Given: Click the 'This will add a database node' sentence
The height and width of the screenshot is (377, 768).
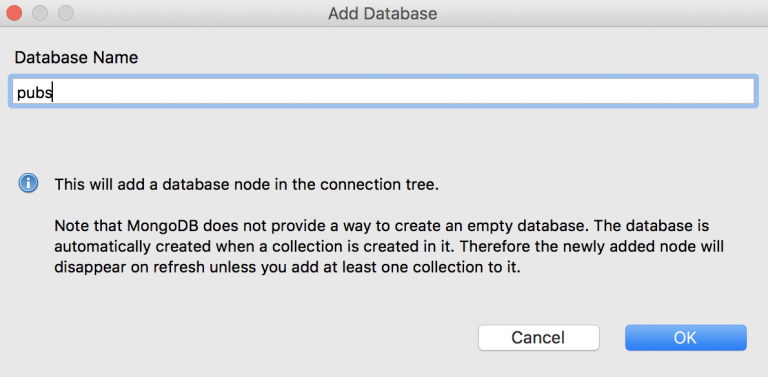Looking at the screenshot, I should 246,185.
